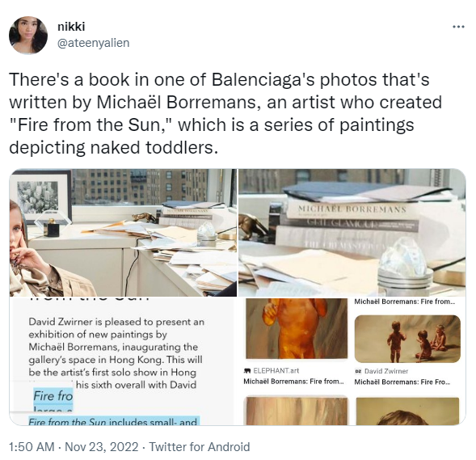Click the three-figures painting thumbnail
This screenshot has height=460, width=476.
click(x=407, y=339)
